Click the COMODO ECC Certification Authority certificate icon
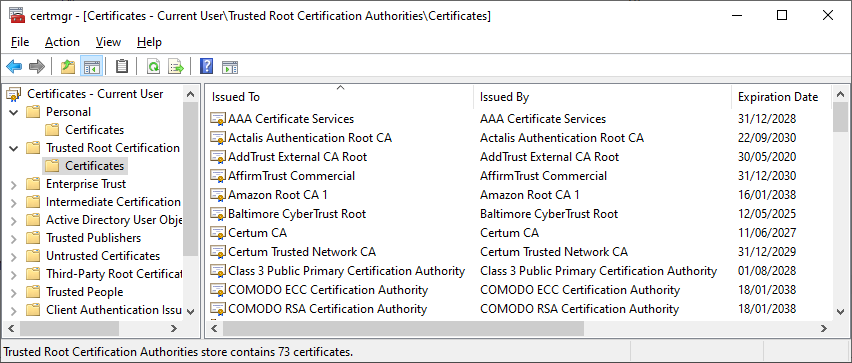 (218, 290)
